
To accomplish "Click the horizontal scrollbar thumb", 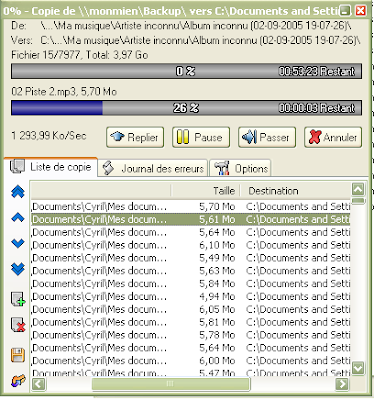I will click(170, 384).
